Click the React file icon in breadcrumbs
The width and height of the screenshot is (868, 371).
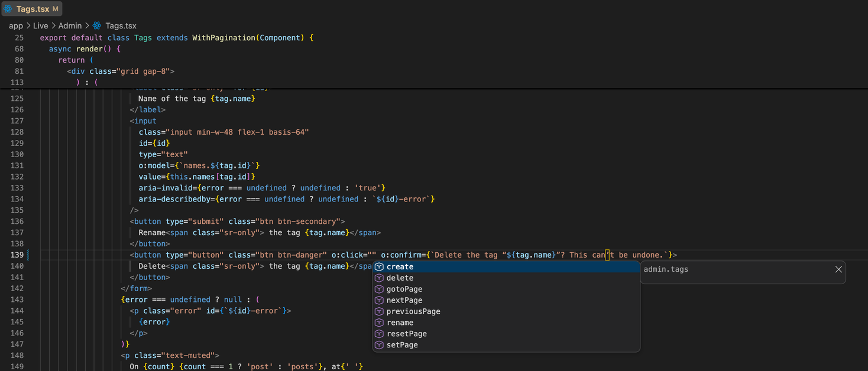(x=97, y=25)
